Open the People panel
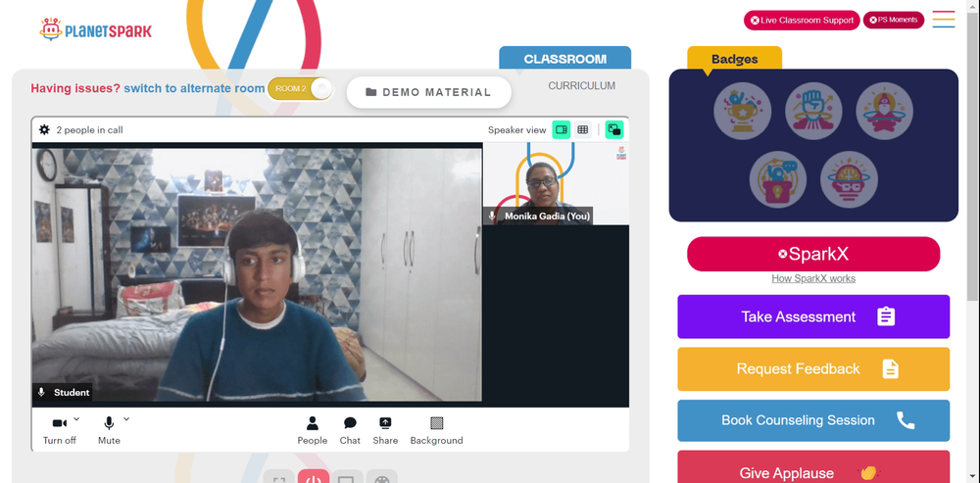The width and height of the screenshot is (980, 483). pyautogui.click(x=313, y=430)
